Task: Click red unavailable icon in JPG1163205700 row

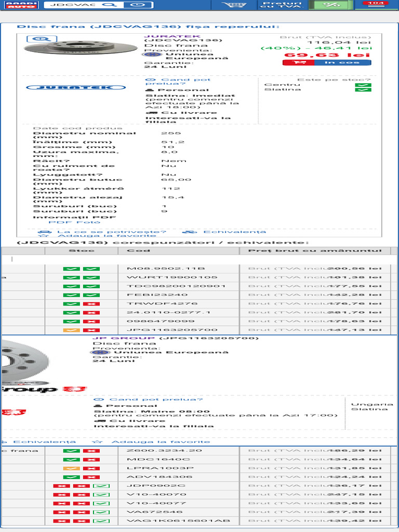Action: (91, 330)
